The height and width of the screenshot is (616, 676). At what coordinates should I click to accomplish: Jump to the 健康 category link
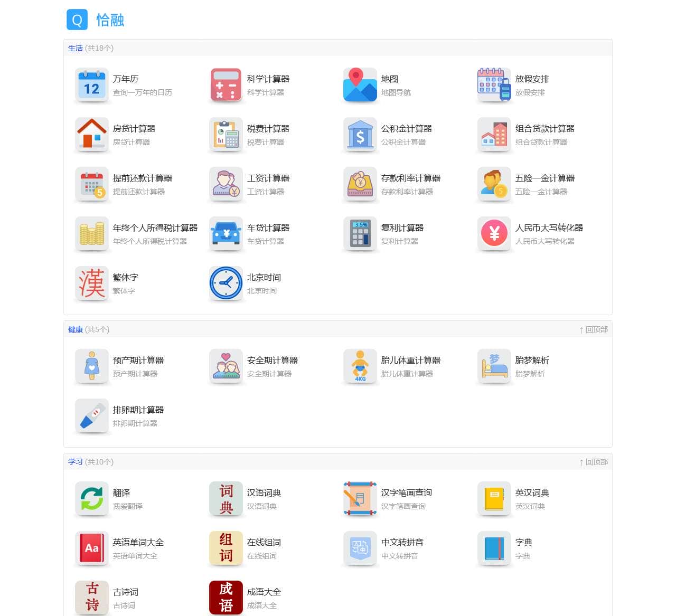(x=76, y=329)
